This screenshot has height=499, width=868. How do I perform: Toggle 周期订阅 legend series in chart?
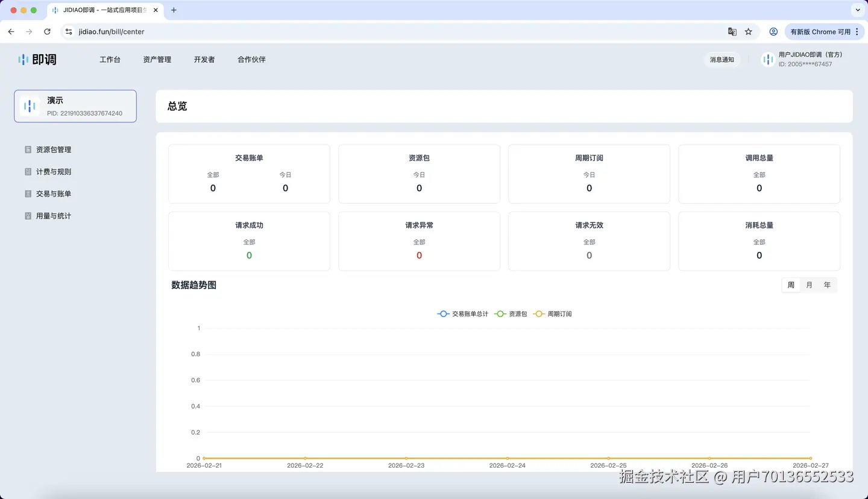[552, 314]
